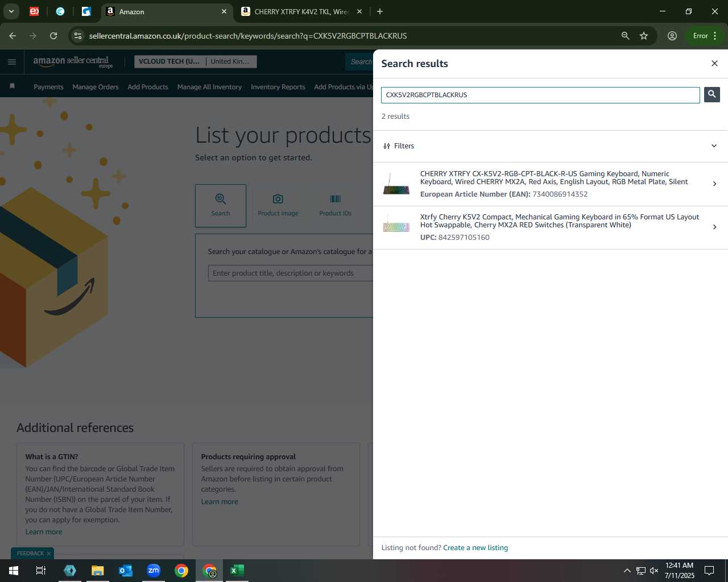This screenshot has height=582, width=728.
Task: Open Windows Start menu
Action: pyautogui.click(x=14, y=571)
